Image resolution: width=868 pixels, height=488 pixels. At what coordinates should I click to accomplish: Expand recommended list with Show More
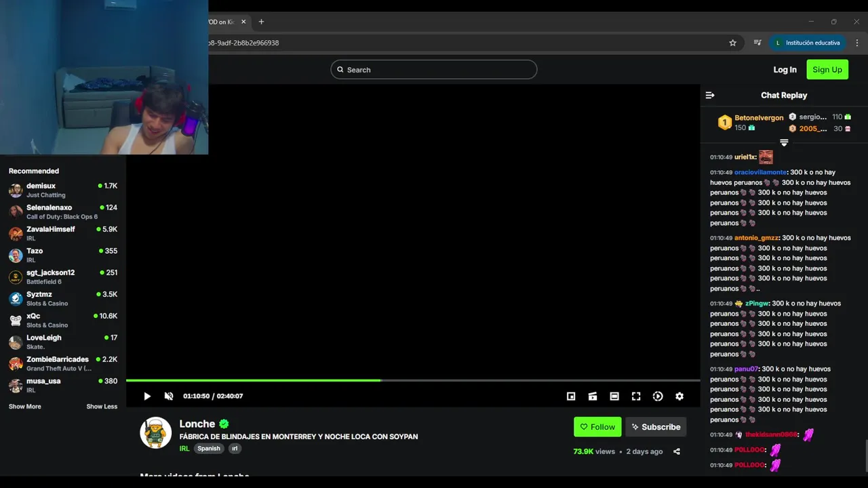[25, 407]
